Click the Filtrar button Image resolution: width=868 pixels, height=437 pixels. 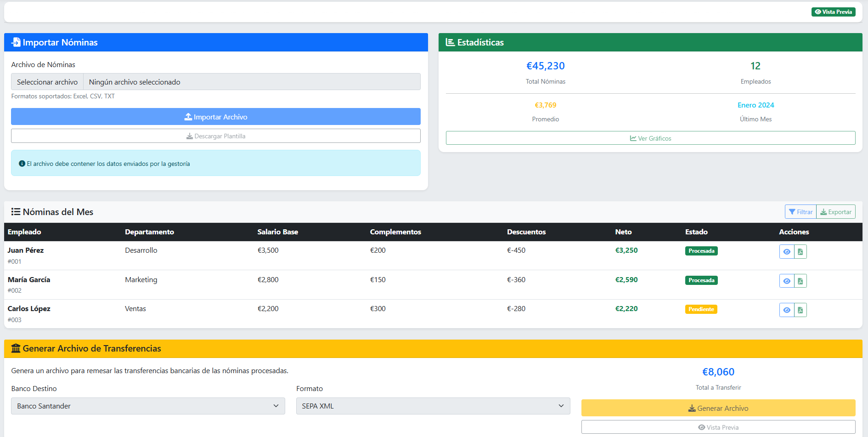(x=800, y=212)
